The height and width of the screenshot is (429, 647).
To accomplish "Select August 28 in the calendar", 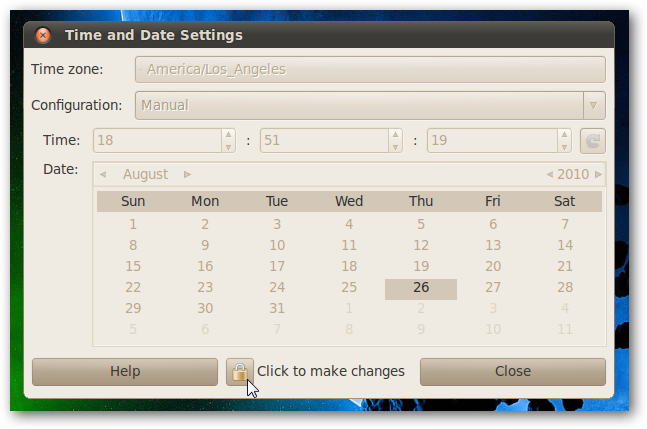I will click(565, 288).
